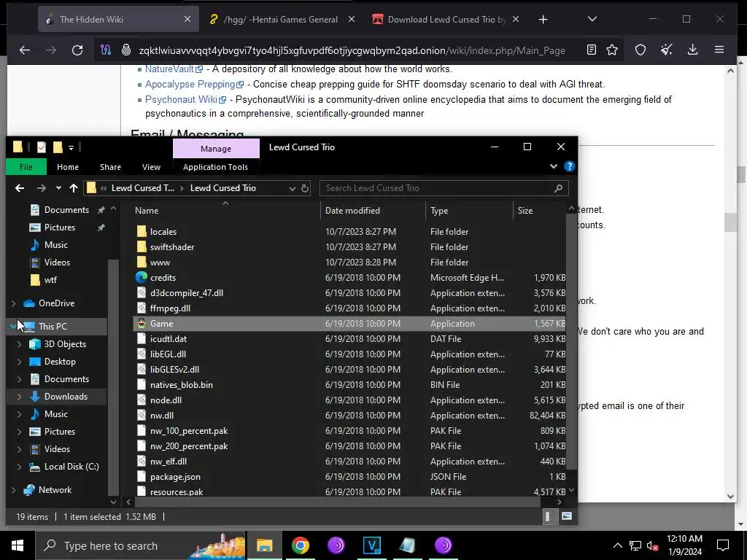This screenshot has height=560, width=747.
Task: Open the Application Tools tab
Action: pyautogui.click(x=215, y=167)
